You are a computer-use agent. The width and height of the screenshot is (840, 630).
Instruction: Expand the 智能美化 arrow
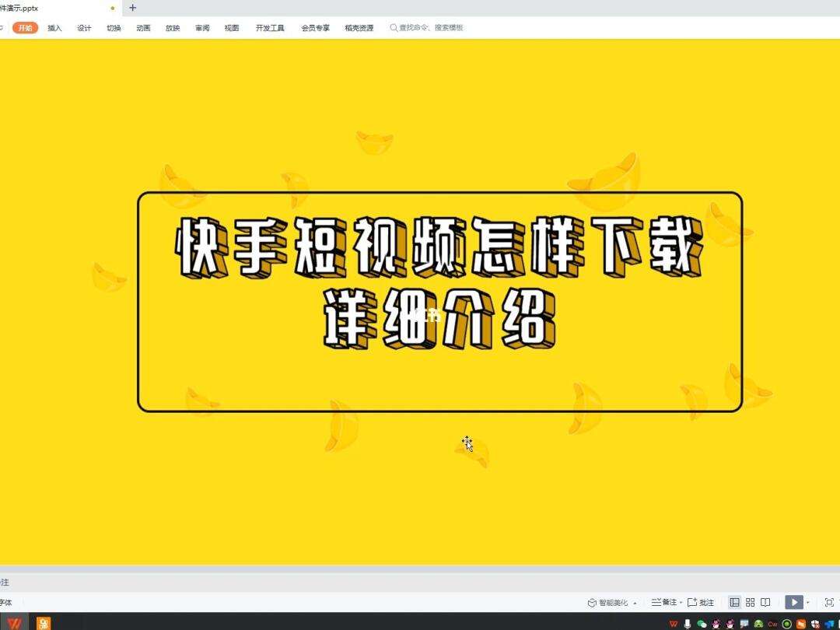(x=635, y=604)
